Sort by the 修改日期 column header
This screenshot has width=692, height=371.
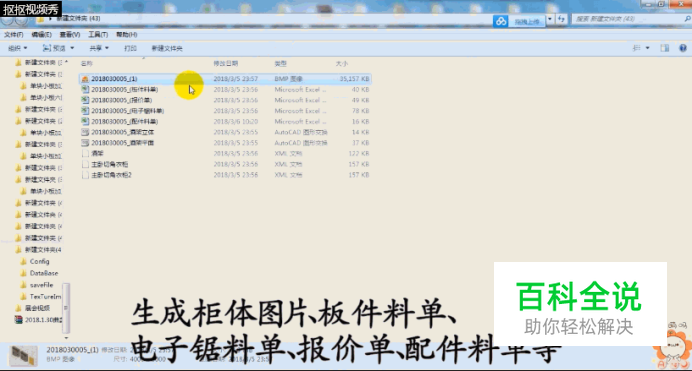226,64
